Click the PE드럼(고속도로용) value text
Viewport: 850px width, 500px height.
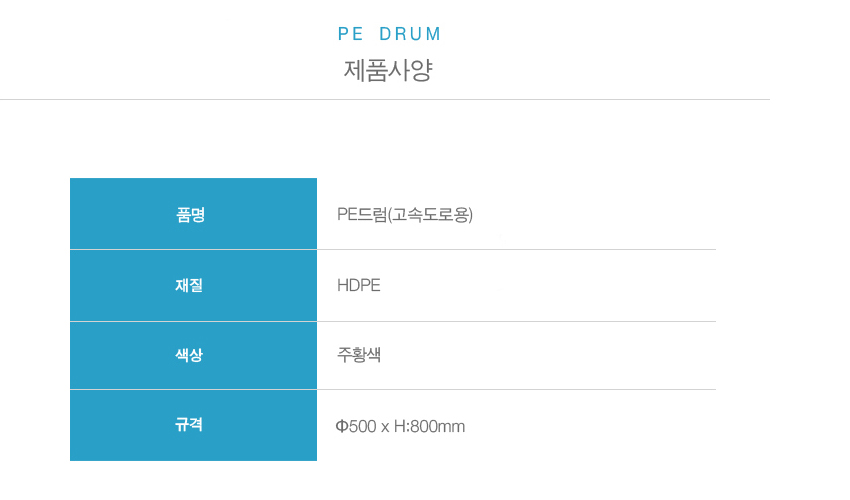(405, 215)
